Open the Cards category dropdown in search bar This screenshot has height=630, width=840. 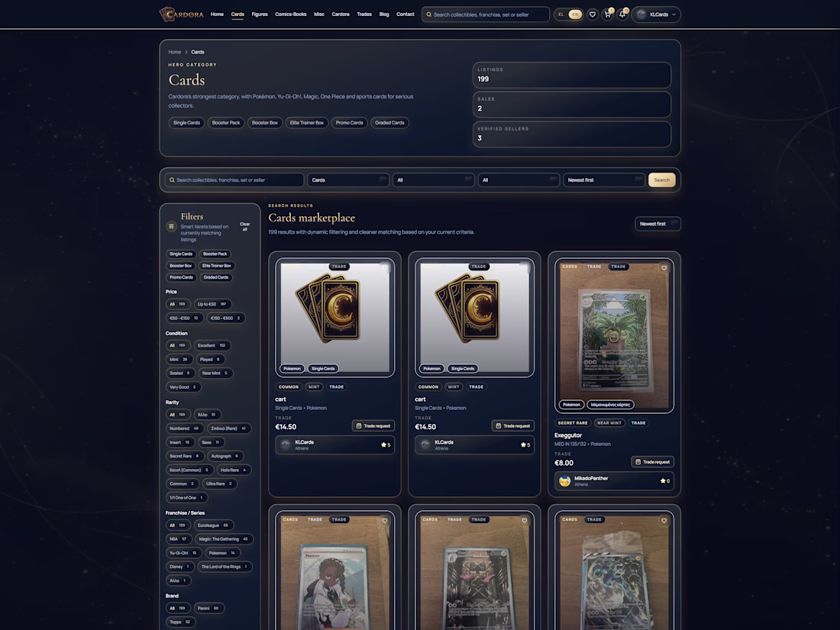348,180
